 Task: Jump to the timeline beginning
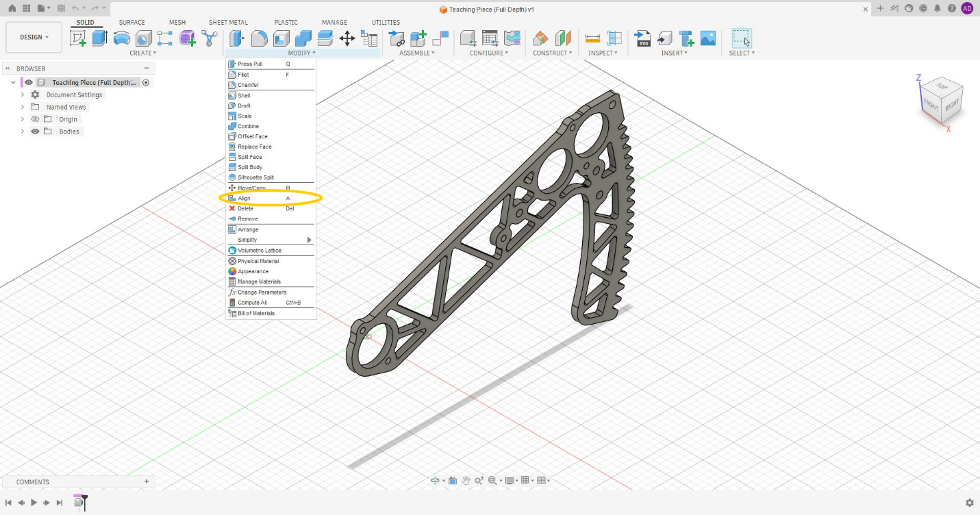(8, 503)
